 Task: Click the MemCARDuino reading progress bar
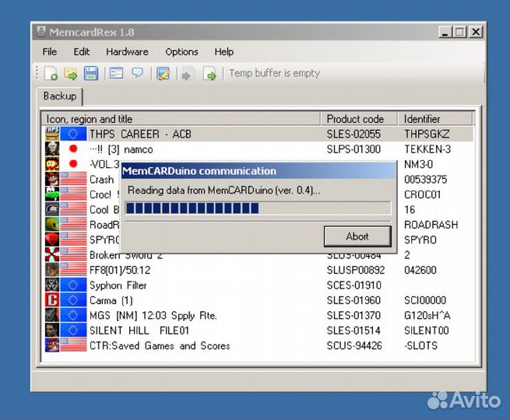pyautogui.click(x=258, y=208)
